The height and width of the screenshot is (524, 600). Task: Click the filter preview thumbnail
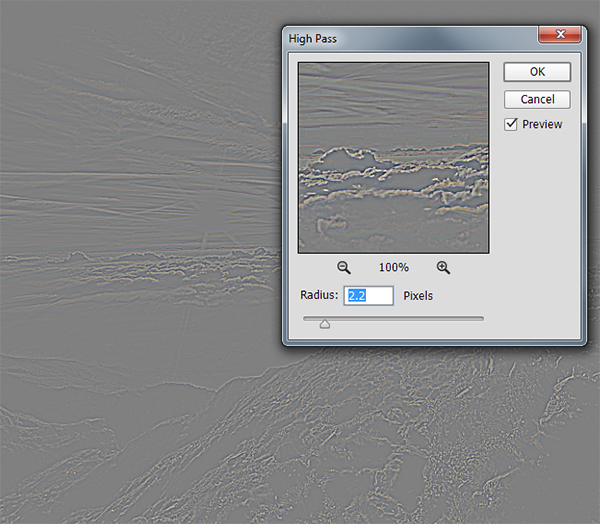393,156
